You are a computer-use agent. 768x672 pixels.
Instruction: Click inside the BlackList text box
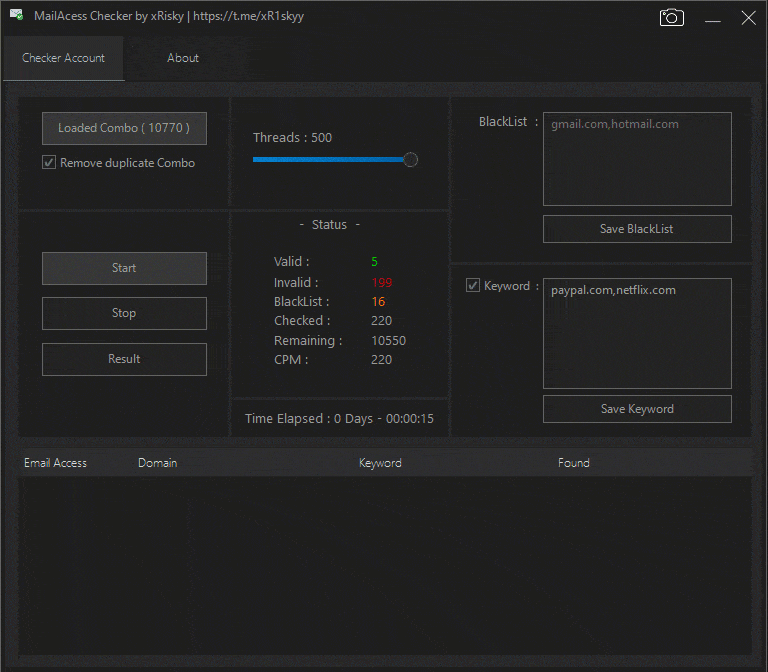point(637,159)
